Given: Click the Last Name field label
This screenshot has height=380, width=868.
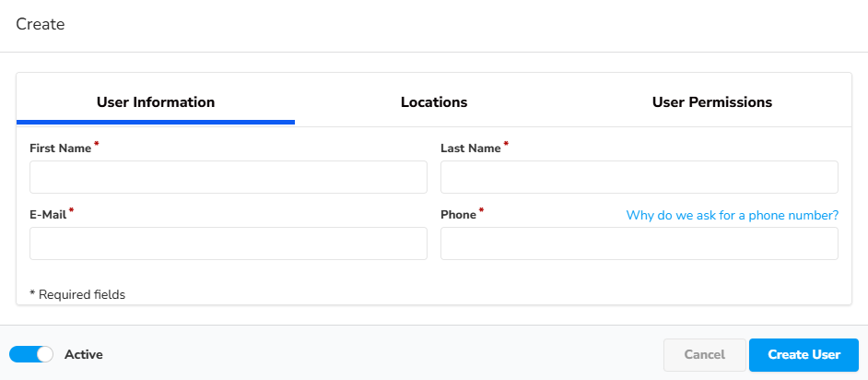Looking at the screenshot, I should click(470, 148).
